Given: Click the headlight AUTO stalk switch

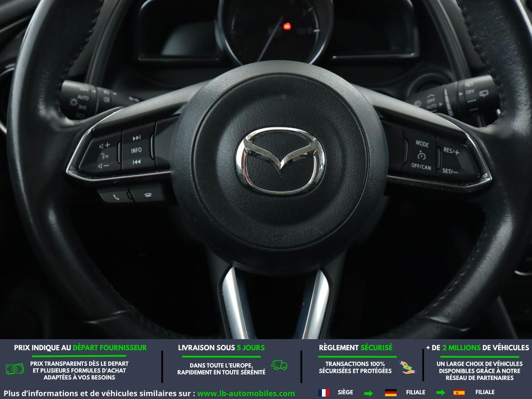Looking at the screenshot, I should pyautogui.click(x=83, y=97).
